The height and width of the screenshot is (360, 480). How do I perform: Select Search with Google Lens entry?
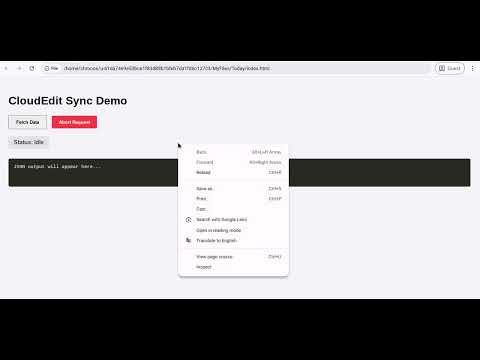coord(233,220)
